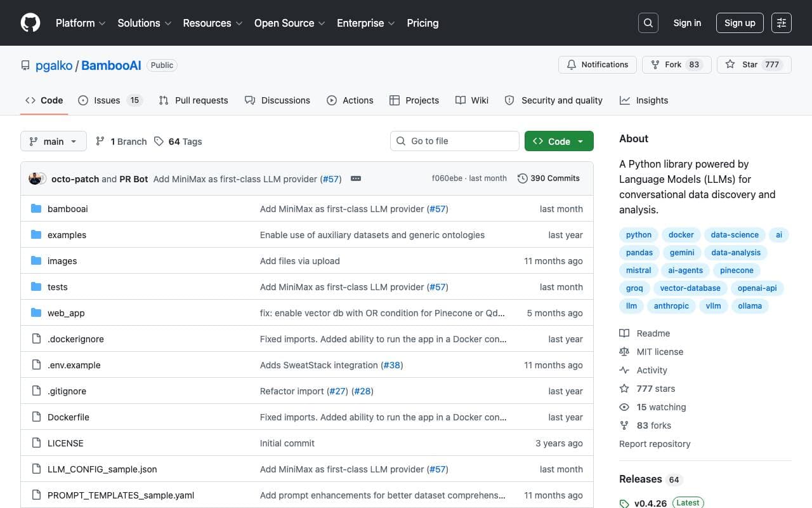Open appearance settings icon beside Sign up
Viewport: 812px width, 508px height.
tap(782, 23)
